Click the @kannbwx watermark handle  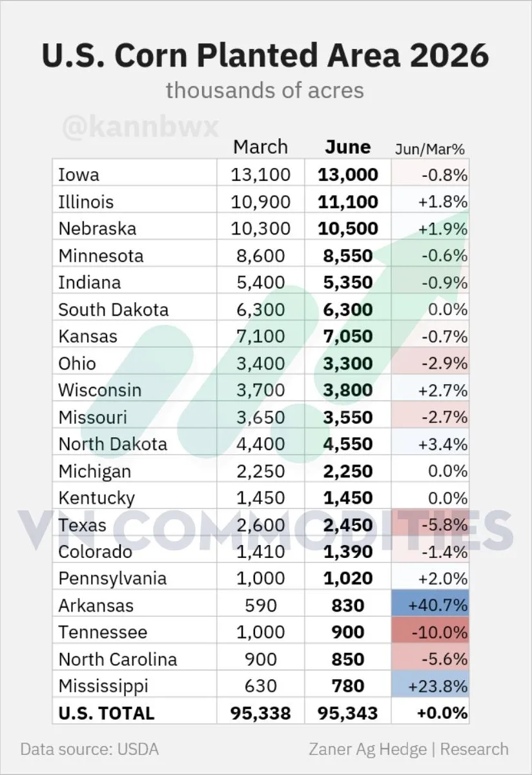141,127
